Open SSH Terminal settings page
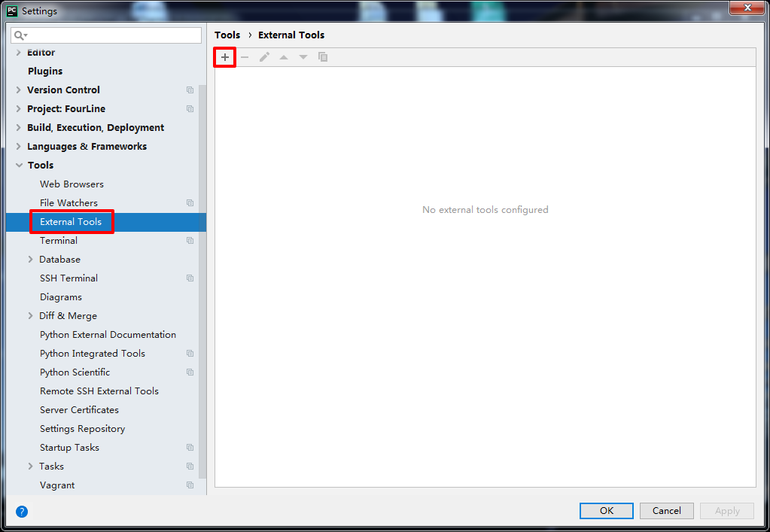 click(68, 278)
